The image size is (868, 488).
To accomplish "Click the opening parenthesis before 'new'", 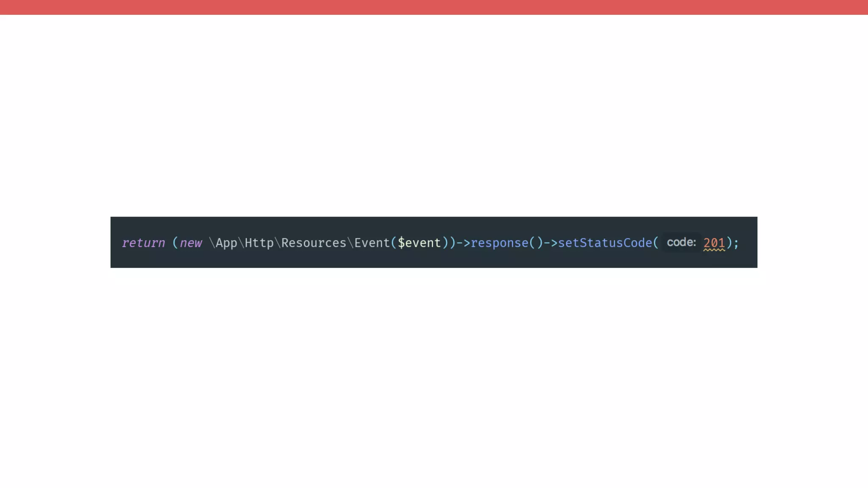I will coord(175,243).
